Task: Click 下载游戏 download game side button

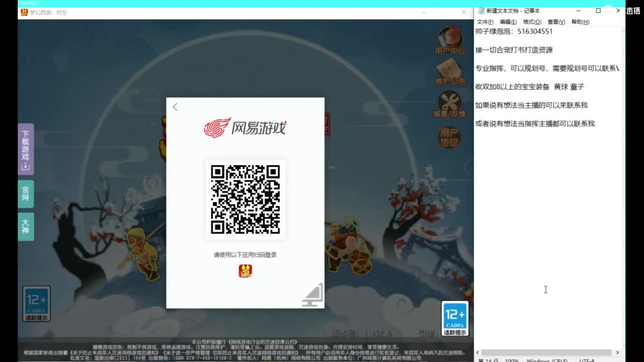Action: 26,149
